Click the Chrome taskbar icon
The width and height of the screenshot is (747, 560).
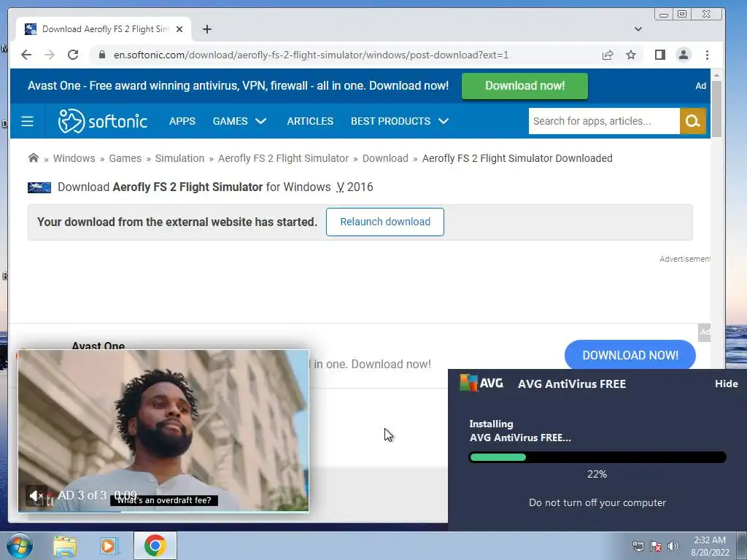click(155, 545)
